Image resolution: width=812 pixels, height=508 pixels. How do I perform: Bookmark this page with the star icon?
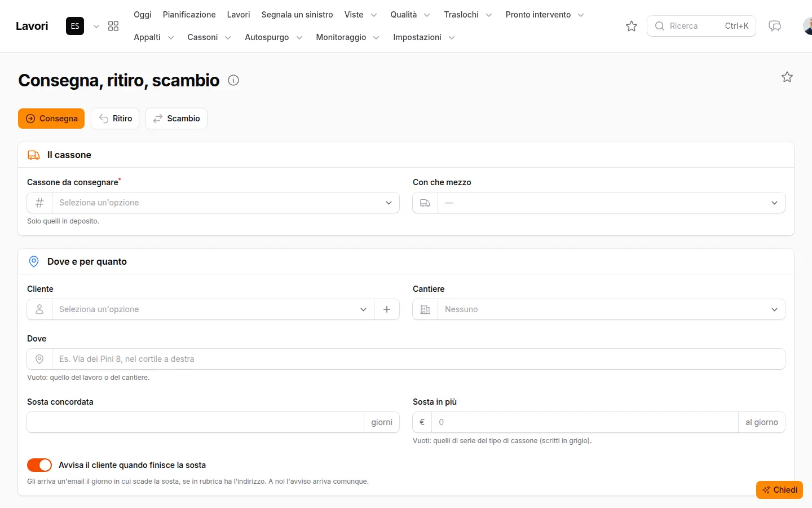pyautogui.click(x=787, y=77)
